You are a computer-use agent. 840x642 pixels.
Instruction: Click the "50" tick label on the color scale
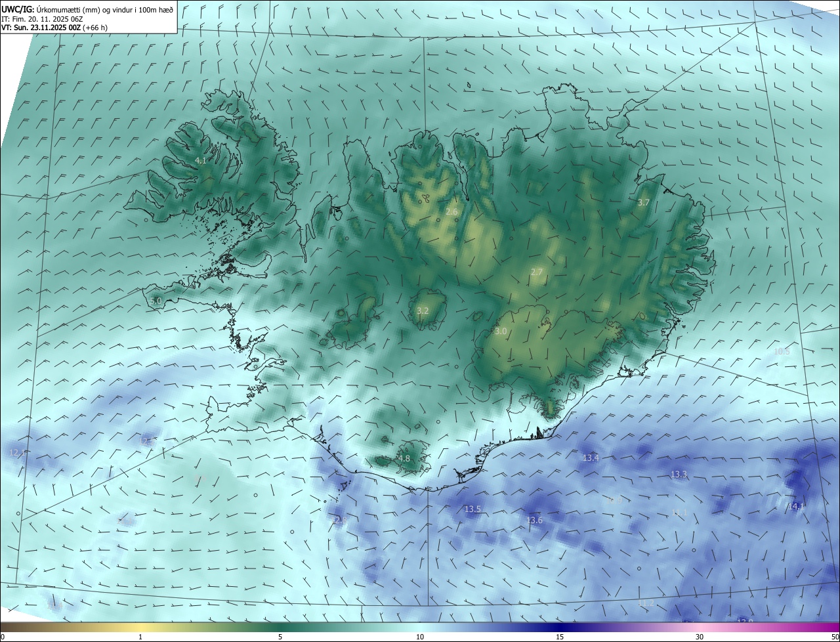tap(835, 637)
